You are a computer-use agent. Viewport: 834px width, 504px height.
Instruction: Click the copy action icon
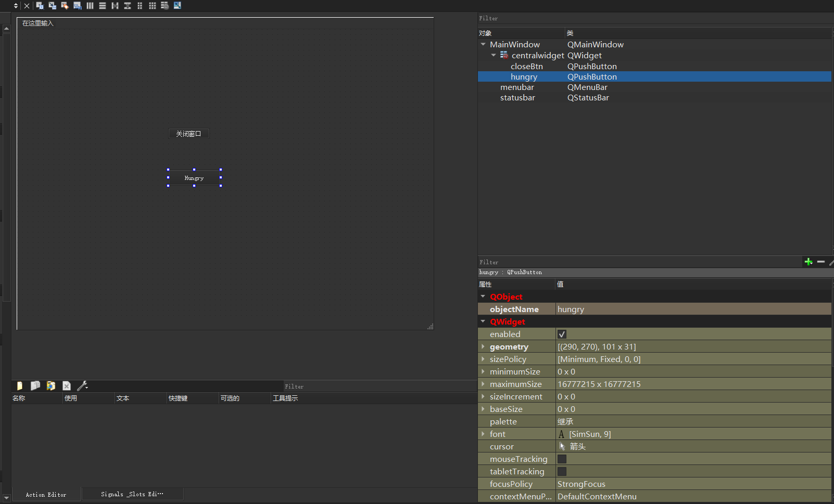click(35, 386)
